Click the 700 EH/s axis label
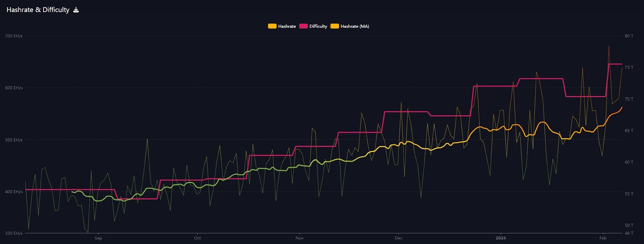Viewport: 644px width, 244px height. [14, 36]
